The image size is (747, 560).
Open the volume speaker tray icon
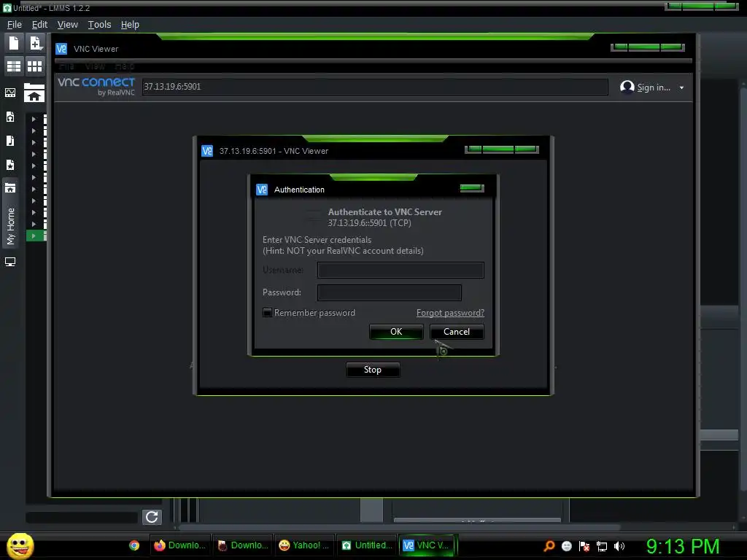tap(619, 546)
